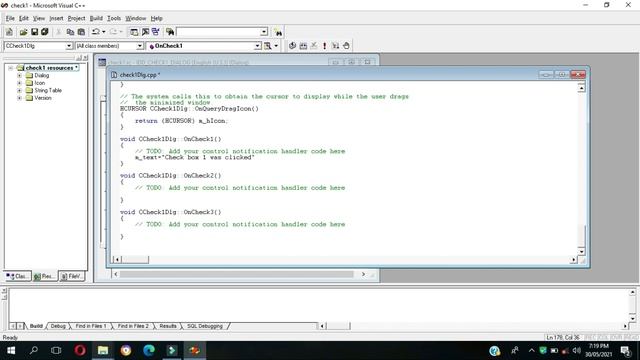Click the Build toolbar icon
640x360 pixels.
tap(303, 46)
